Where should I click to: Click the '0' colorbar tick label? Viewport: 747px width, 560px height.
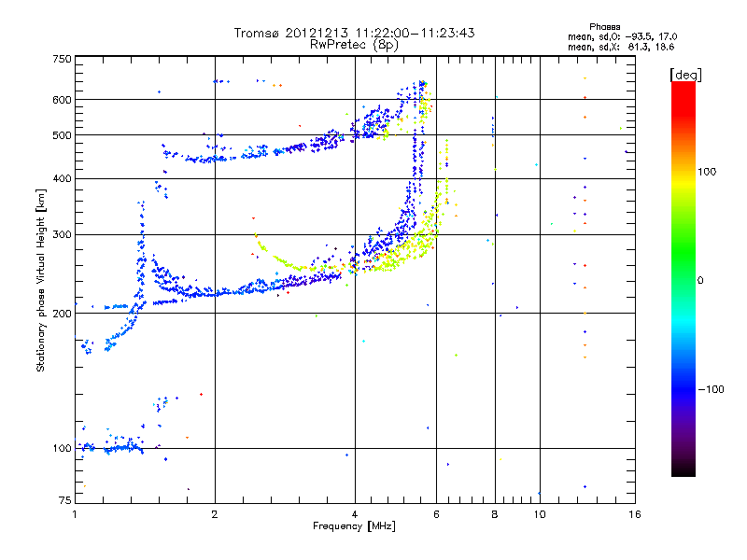click(700, 281)
